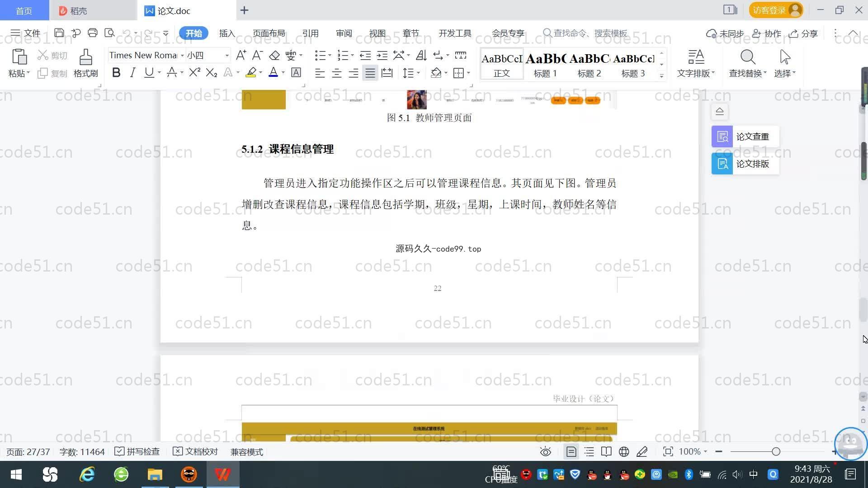Increase font size with A+ icon
Screen dimensions: 868x488
[x=241, y=55]
